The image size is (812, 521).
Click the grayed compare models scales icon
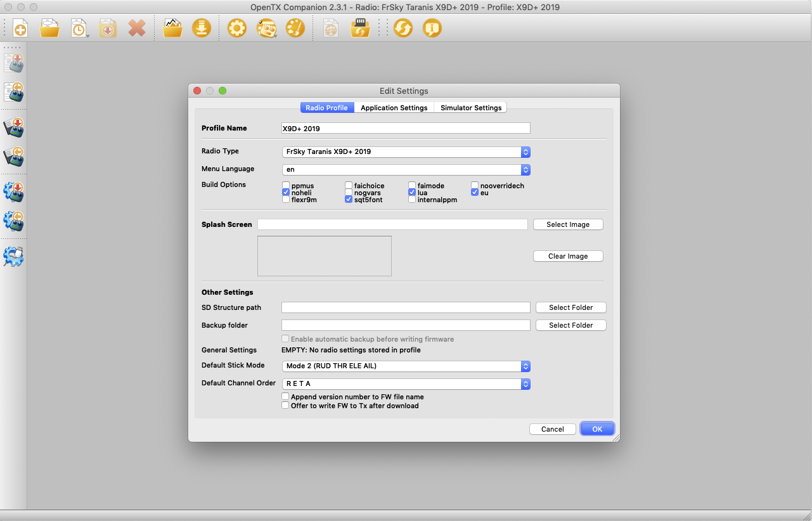click(331, 29)
